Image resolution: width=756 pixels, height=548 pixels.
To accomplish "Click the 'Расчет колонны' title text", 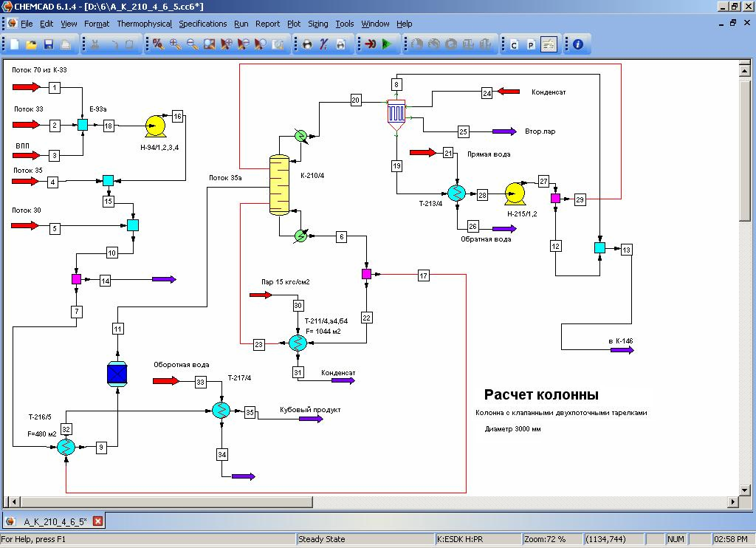I will click(x=541, y=394).
